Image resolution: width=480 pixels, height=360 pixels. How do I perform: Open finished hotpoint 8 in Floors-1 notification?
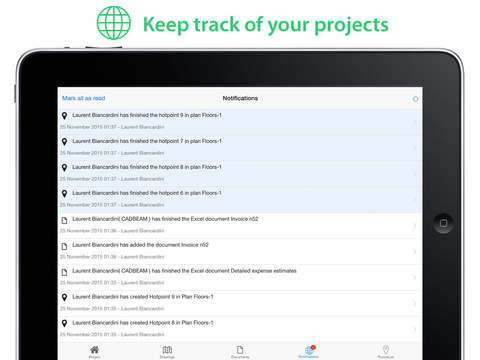point(240,174)
